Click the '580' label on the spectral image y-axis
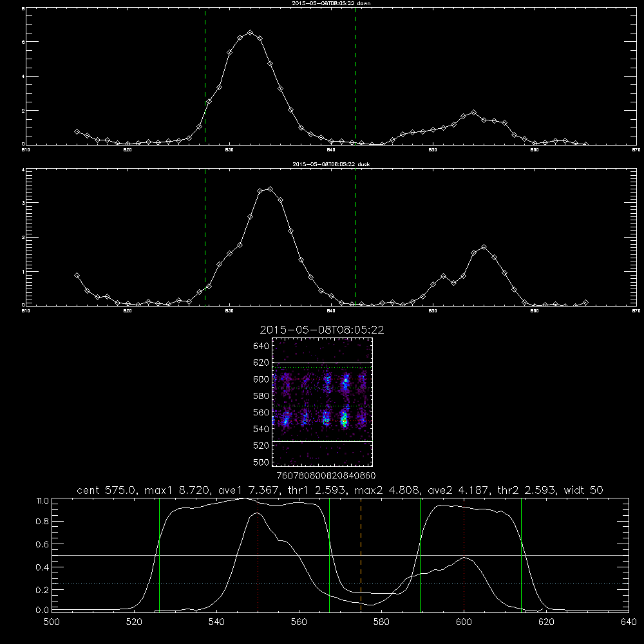 click(x=261, y=396)
